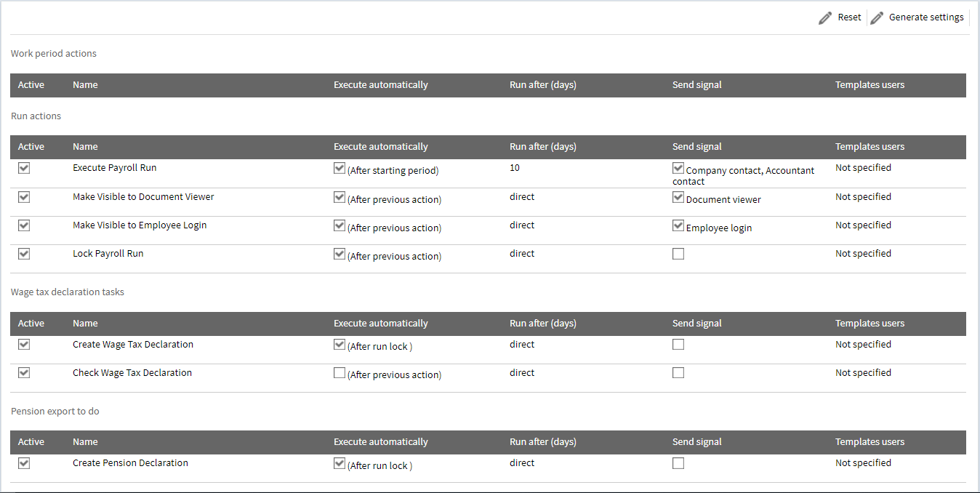Screen dimensions: 980x493
Task: Click the Check Wage Tax Declaration name
Action: click(x=132, y=373)
